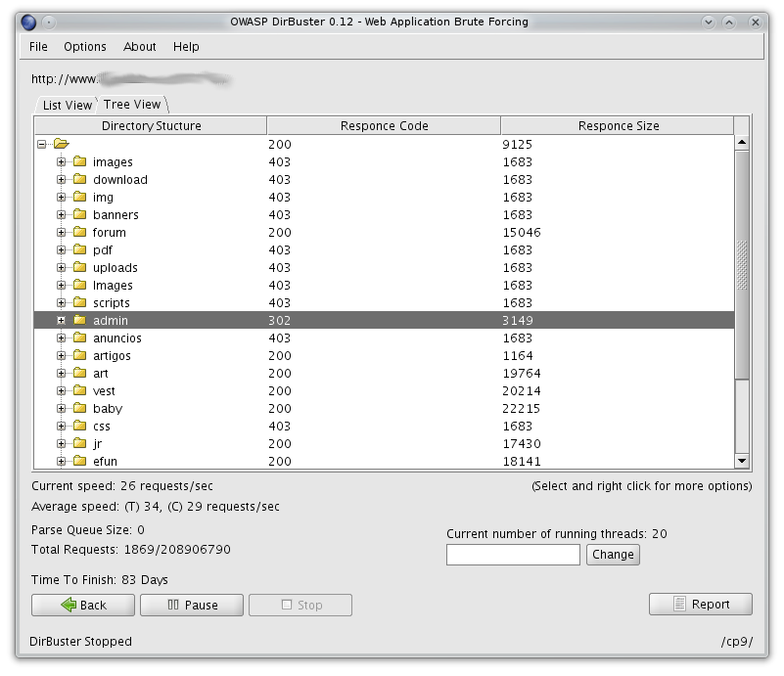Go Back using the Back button
The image size is (784, 676).
pyautogui.click(x=83, y=605)
